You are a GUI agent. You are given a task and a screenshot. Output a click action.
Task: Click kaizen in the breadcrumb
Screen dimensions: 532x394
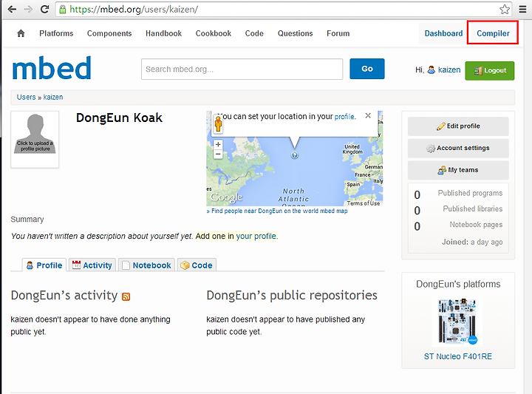point(53,97)
